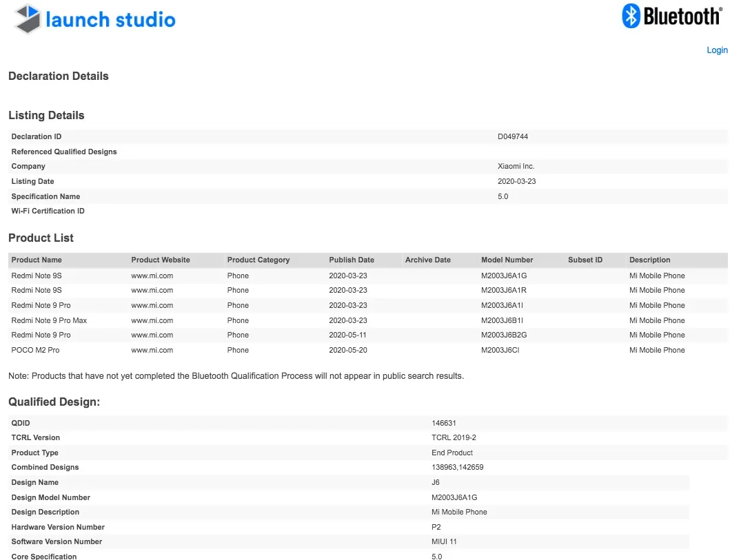This screenshot has width=741, height=560.
Task: Click Hardware Version Number value P2
Action: click(x=436, y=527)
